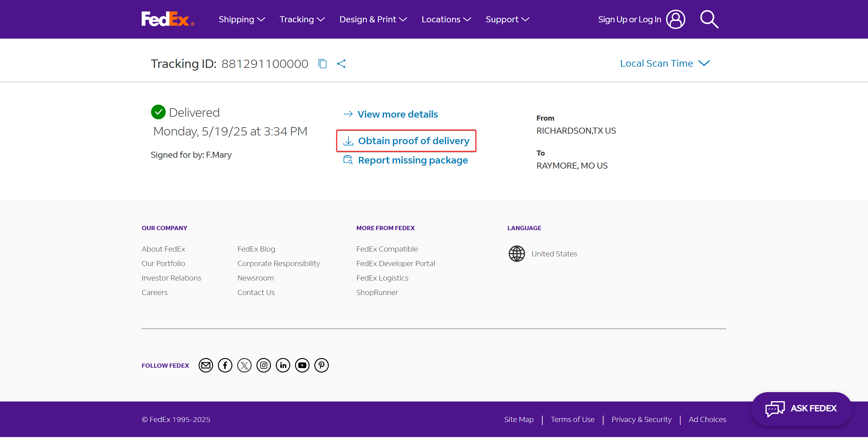Select United States language globe

[517, 254]
